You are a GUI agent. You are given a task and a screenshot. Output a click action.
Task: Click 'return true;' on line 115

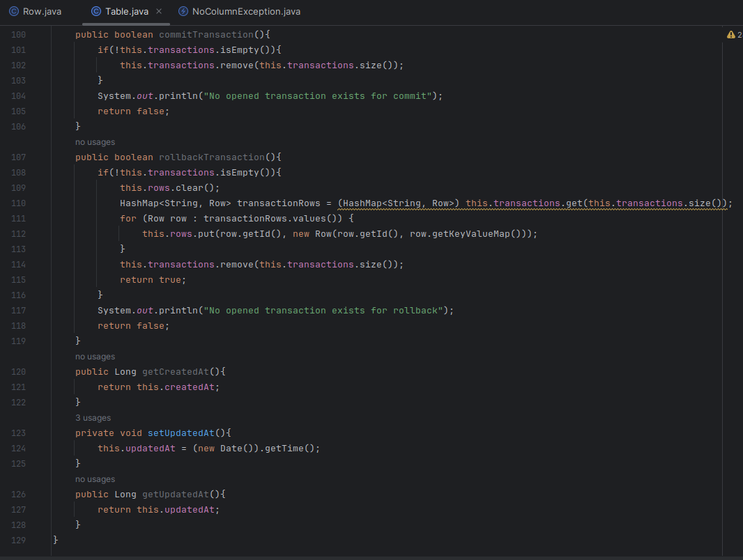coord(153,280)
